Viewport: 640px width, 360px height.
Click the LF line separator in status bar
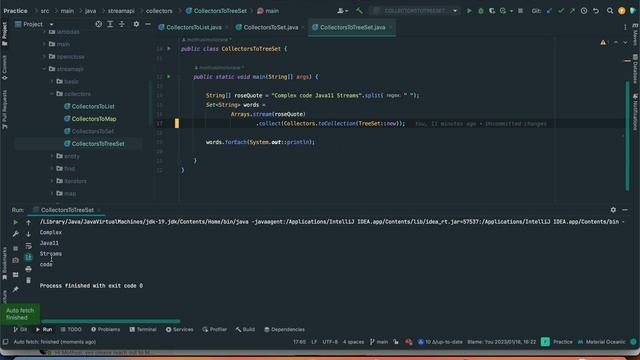coord(314,342)
